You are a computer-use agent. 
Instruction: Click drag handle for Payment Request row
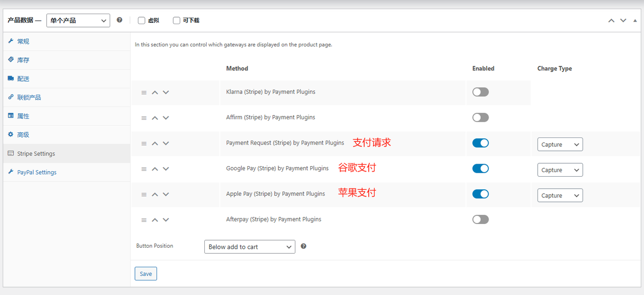tap(144, 143)
